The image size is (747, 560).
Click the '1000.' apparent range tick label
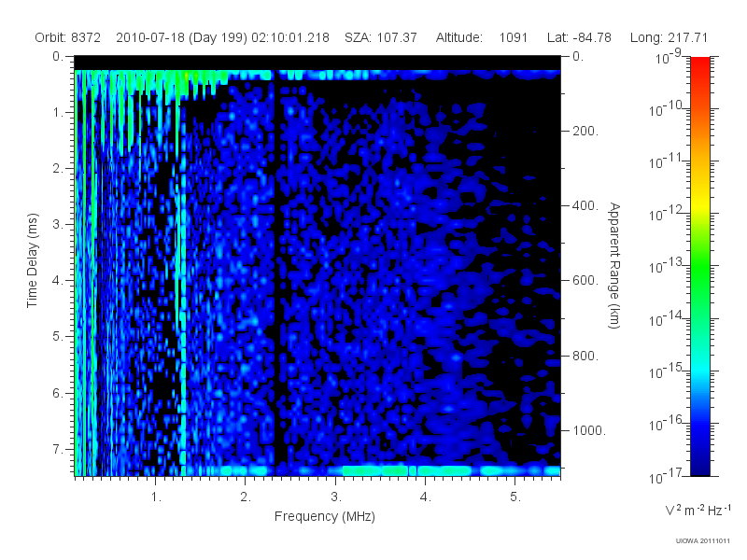589,430
